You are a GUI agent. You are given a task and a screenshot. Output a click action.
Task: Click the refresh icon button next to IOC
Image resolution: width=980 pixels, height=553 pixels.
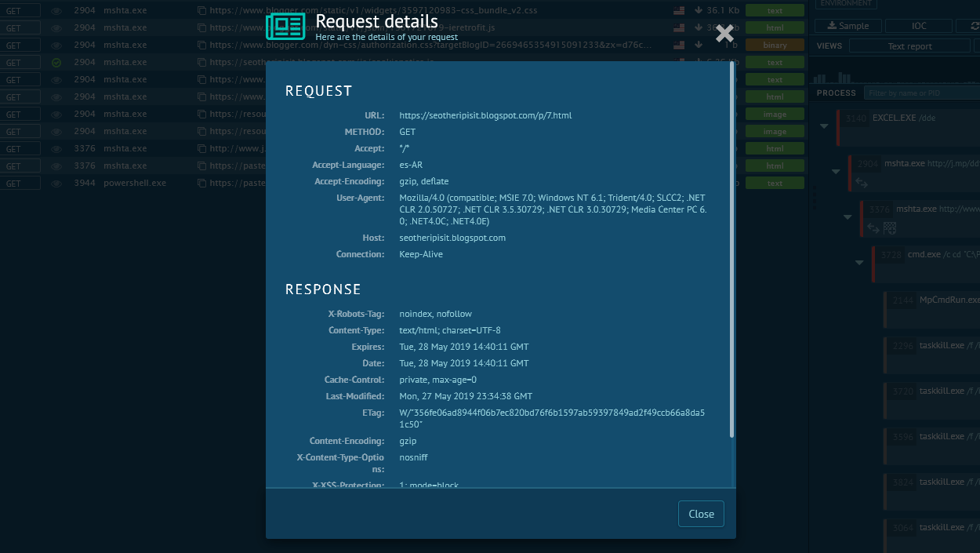tap(967, 26)
